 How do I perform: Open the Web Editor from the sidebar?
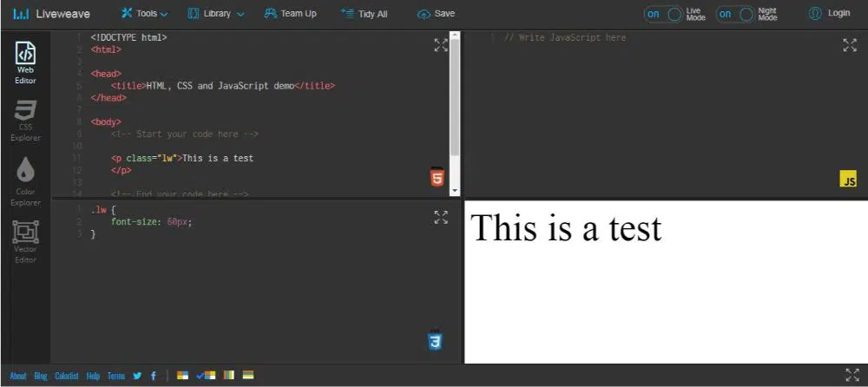25,62
